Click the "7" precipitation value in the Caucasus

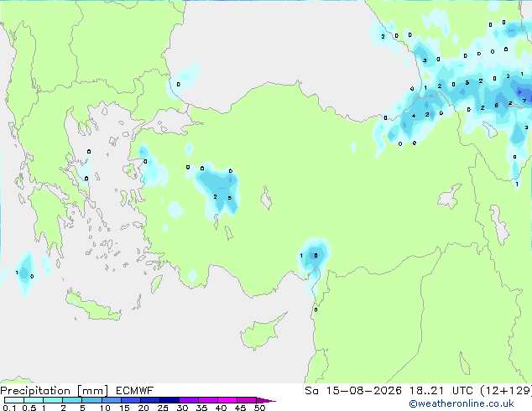pos(524,101)
